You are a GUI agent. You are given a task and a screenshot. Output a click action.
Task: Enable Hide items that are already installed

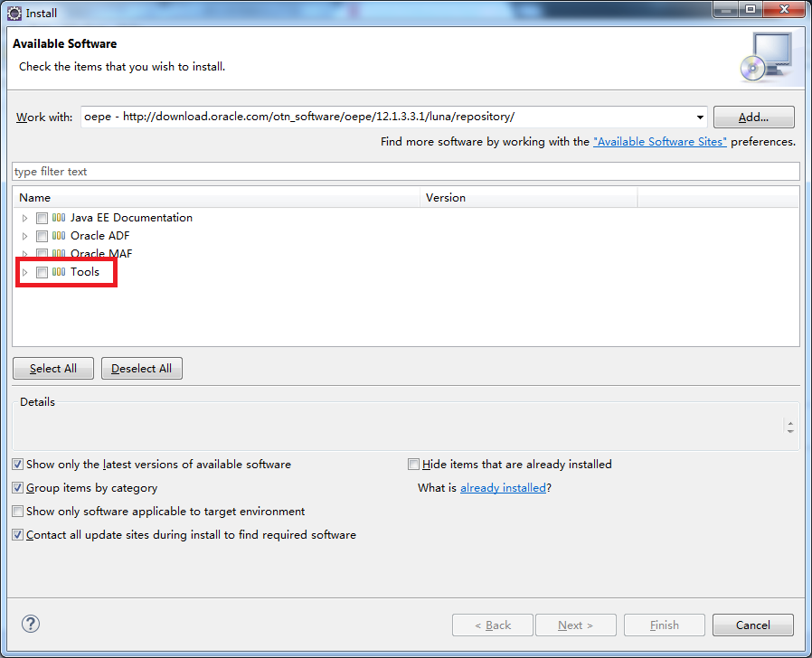click(x=413, y=465)
